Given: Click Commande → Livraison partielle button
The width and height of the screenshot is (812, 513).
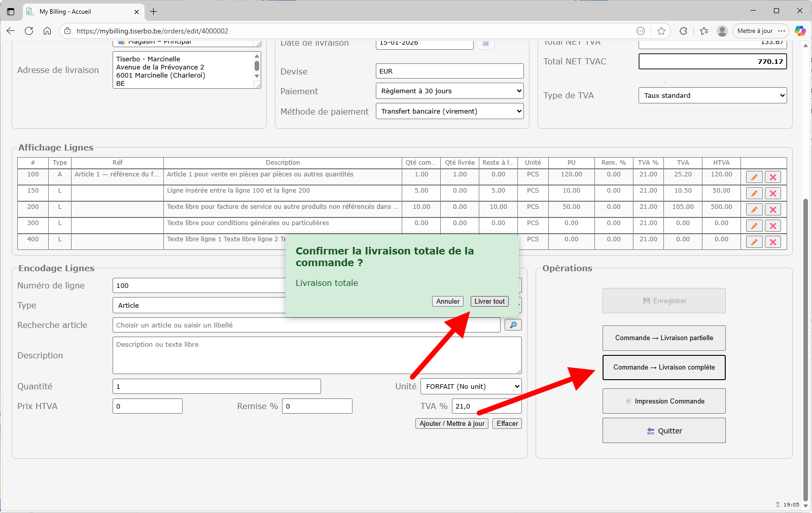Looking at the screenshot, I should 664,338.
